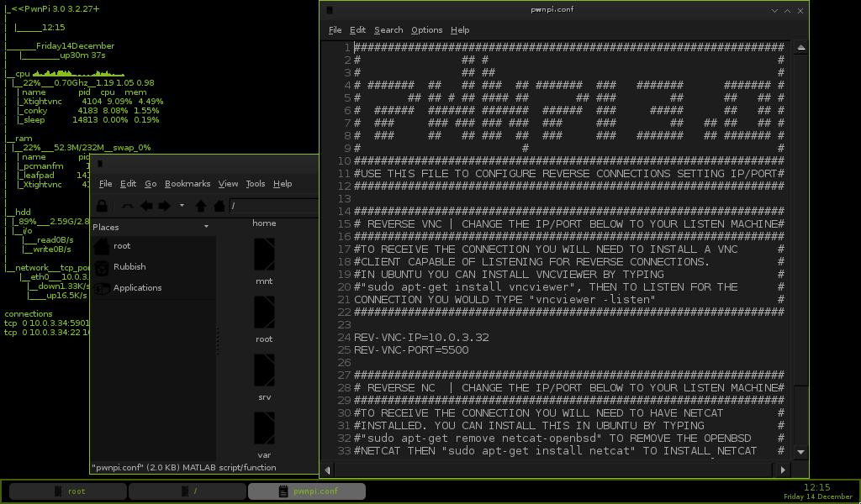Open the Options menu in the editor
This screenshot has height=504, width=861.
pyautogui.click(x=426, y=29)
